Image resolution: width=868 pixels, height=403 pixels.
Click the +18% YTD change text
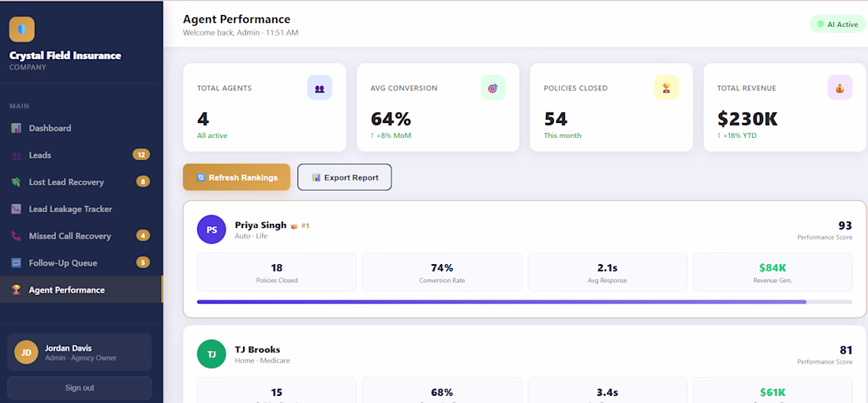pyautogui.click(x=738, y=136)
